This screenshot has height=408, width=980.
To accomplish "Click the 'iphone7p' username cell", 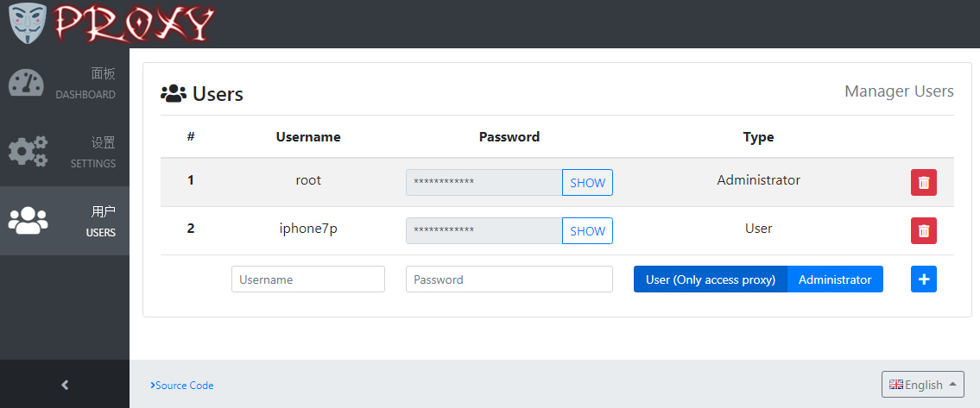I will coord(308,228).
